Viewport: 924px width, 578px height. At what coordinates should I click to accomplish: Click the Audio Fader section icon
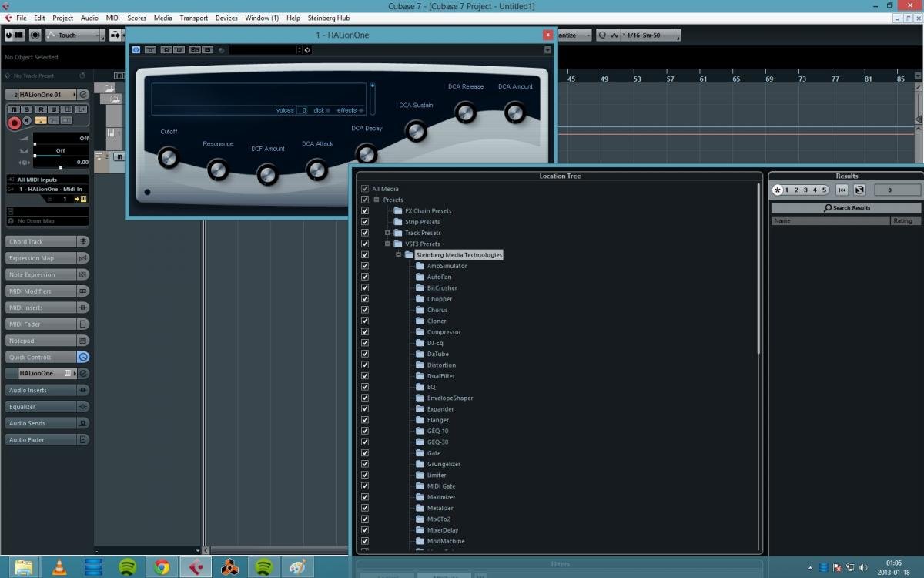click(83, 439)
